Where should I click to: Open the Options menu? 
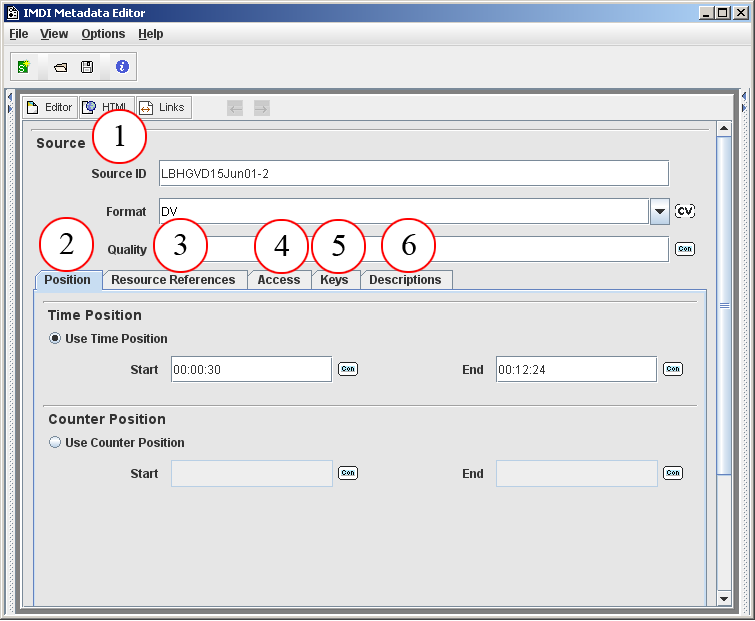103,34
